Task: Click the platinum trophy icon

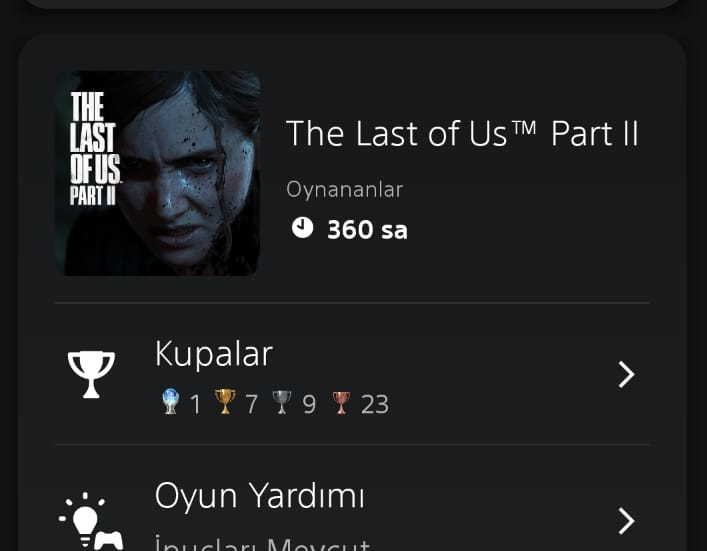Action: tap(170, 402)
